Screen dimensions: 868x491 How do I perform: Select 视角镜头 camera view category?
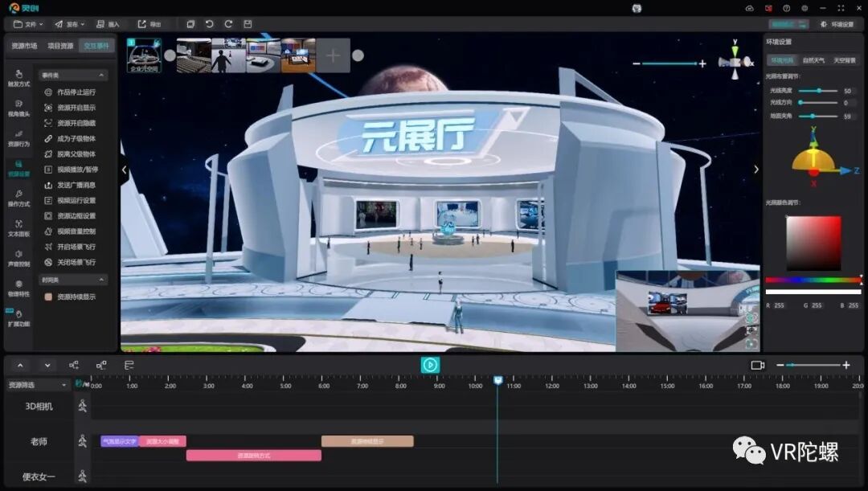pos(18,108)
